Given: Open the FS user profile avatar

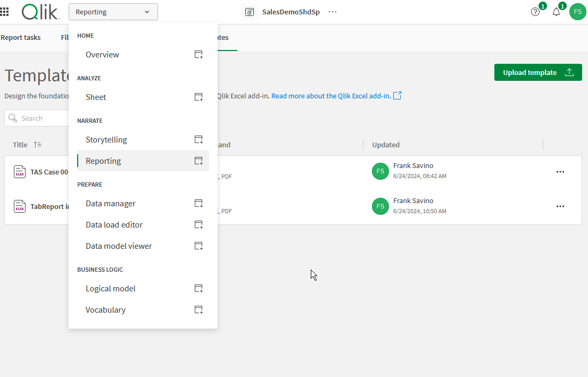Looking at the screenshot, I should tap(577, 12).
